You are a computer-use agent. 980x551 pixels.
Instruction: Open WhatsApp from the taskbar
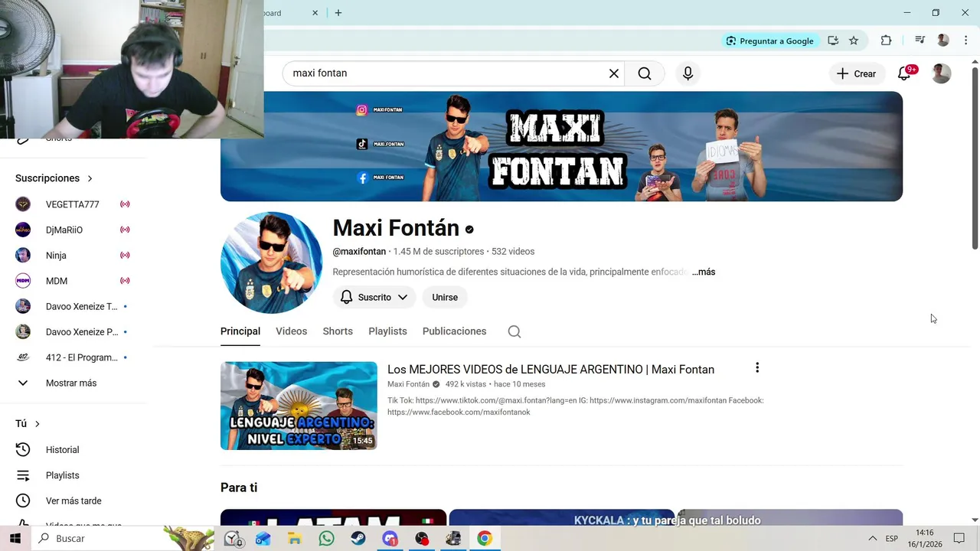click(x=327, y=539)
